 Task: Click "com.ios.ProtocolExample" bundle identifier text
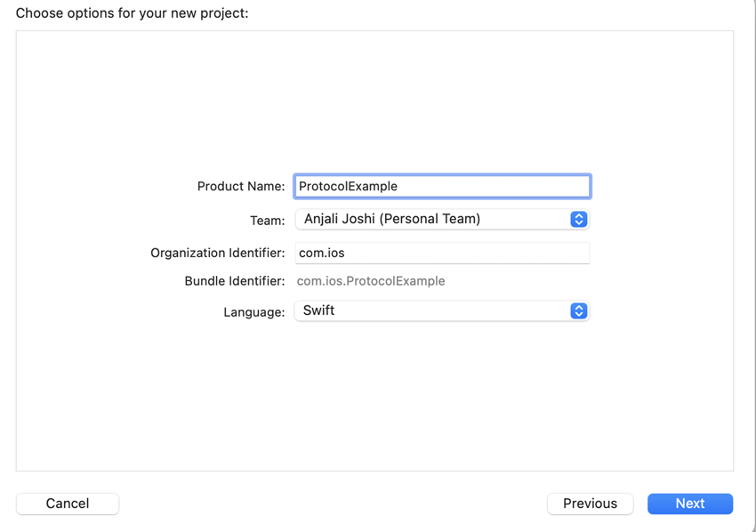(x=371, y=281)
